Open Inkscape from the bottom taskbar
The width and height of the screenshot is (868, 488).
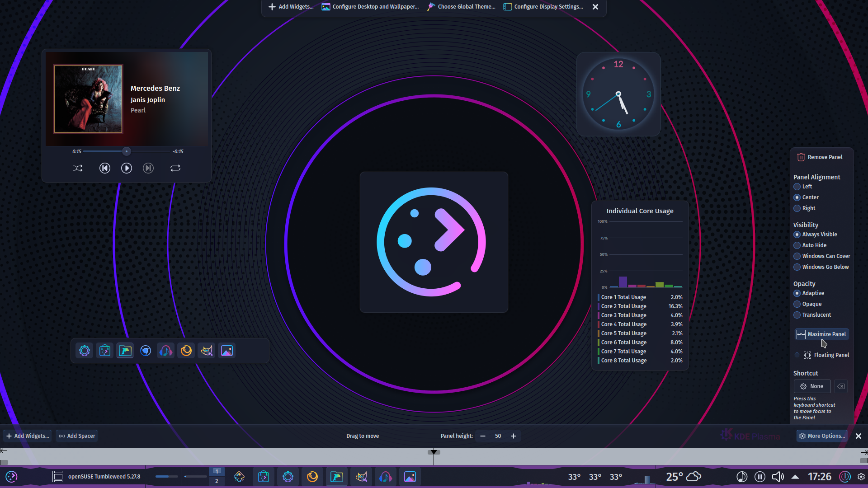(239, 476)
